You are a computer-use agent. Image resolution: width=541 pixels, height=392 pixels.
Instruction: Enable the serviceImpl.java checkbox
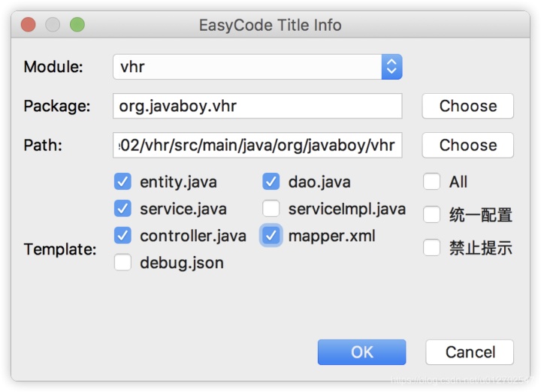pyautogui.click(x=270, y=209)
